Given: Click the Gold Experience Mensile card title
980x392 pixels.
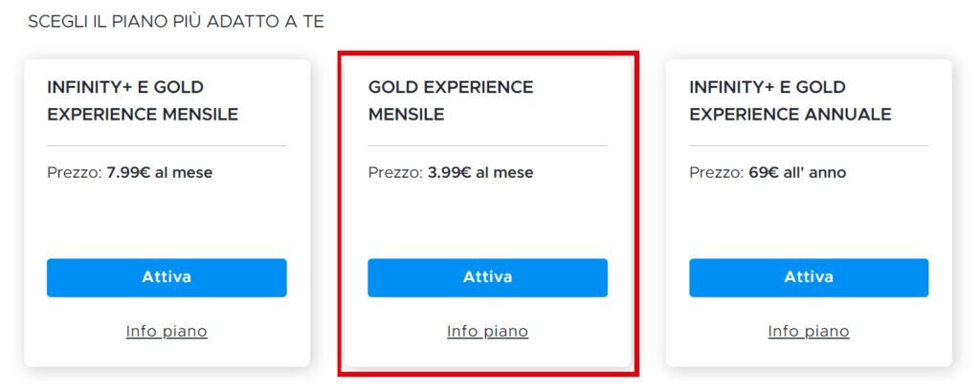Looking at the screenshot, I should (x=450, y=101).
